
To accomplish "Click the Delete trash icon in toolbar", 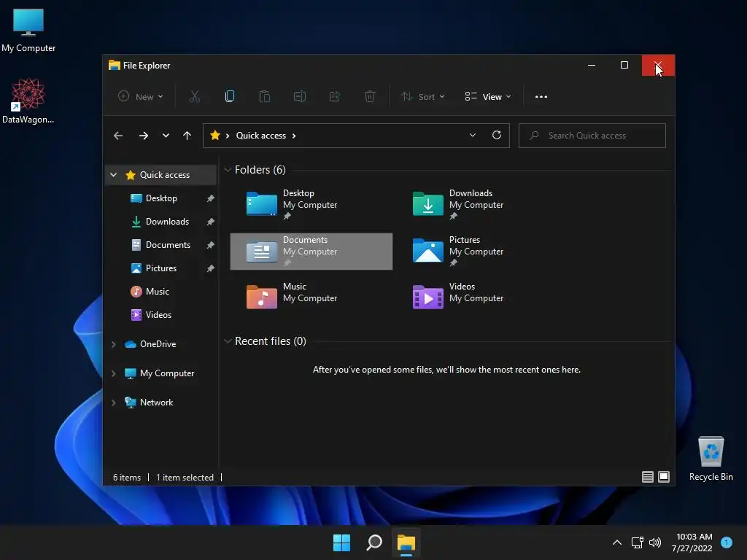I will point(370,97).
